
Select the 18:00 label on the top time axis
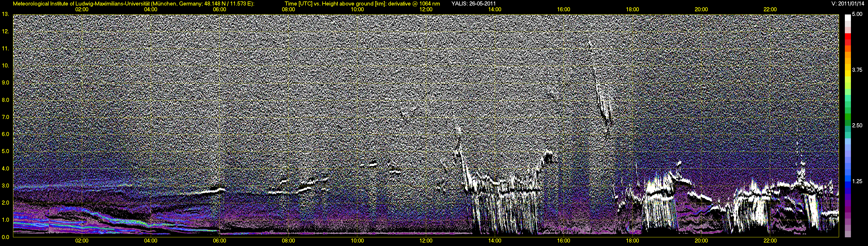[x=632, y=10]
